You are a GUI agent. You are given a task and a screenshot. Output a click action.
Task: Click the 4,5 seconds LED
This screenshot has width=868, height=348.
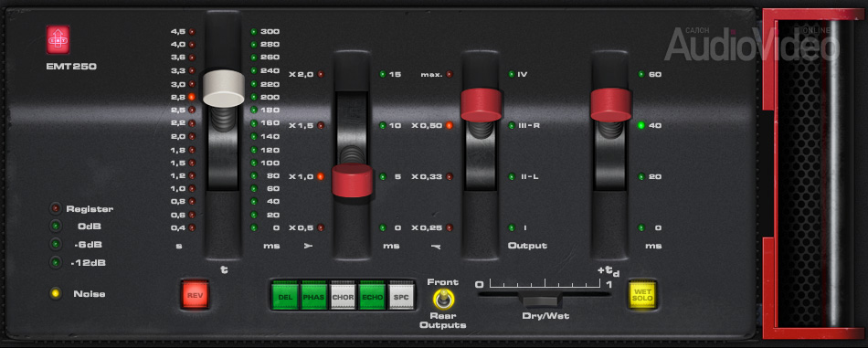coord(192,32)
